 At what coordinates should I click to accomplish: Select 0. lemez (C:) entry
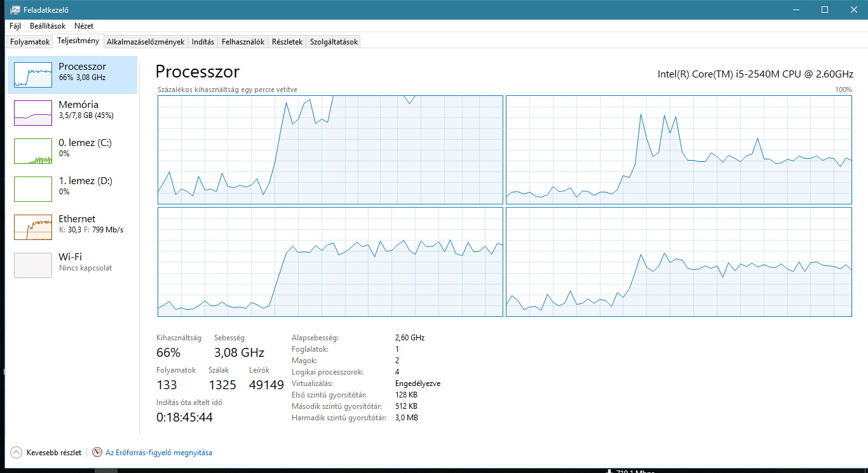72,151
